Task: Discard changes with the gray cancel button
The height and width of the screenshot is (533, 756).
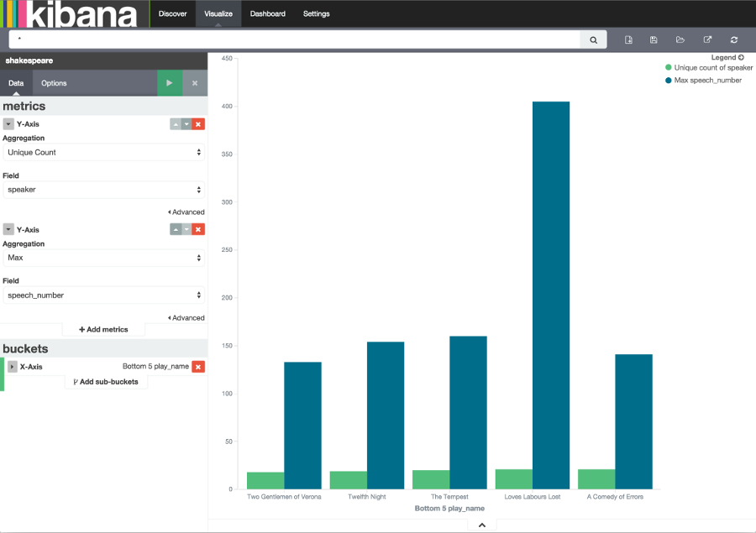Action: tap(195, 83)
